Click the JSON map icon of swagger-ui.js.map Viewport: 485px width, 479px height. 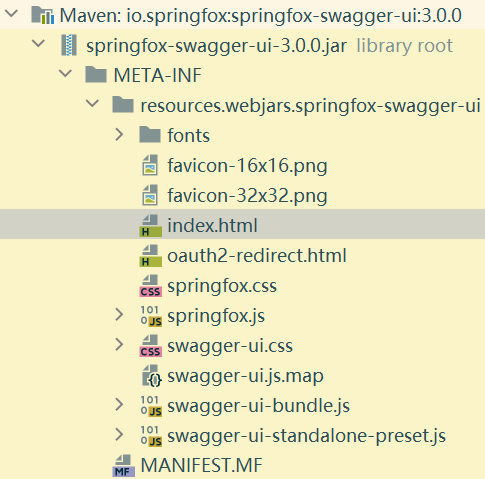click(x=152, y=376)
